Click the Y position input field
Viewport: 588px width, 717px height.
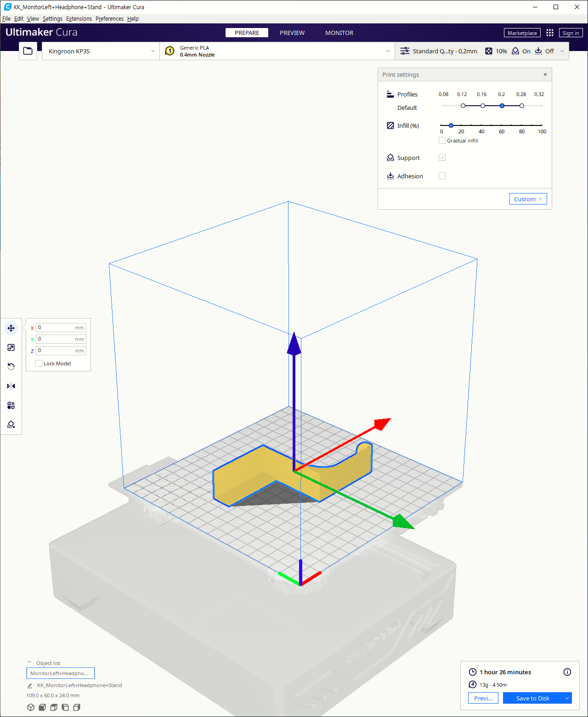(61, 339)
